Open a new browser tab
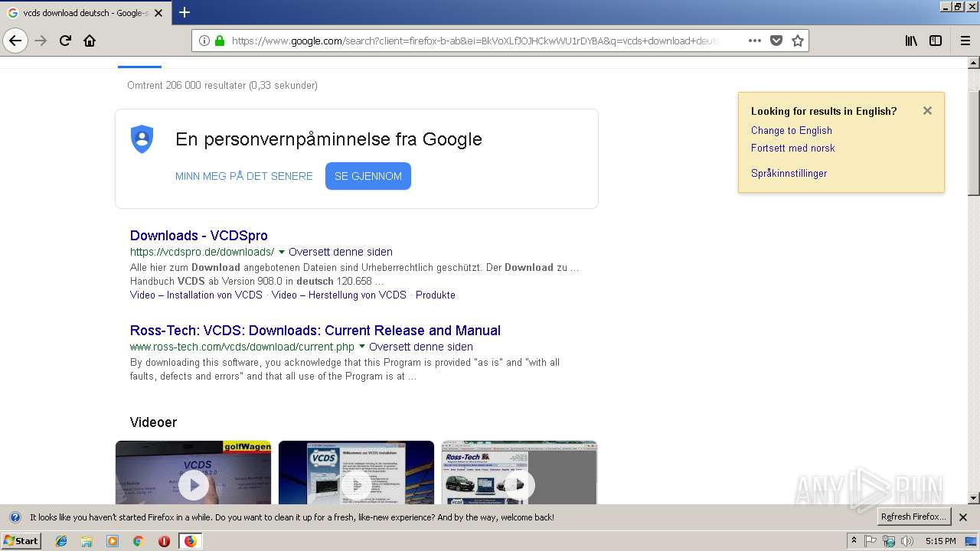Viewport: 980px width, 551px height. click(x=185, y=12)
